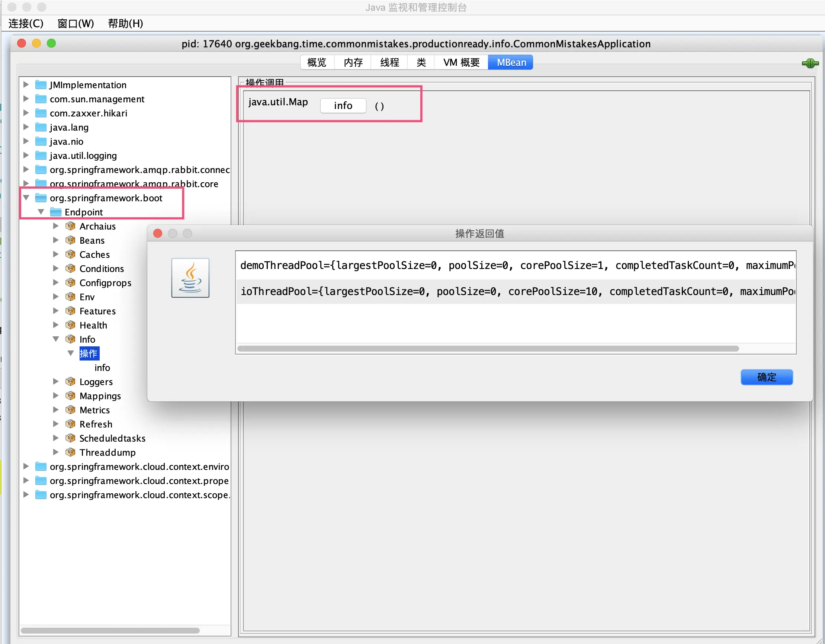Click the result list horizontal scrollbar
The width and height of the screenshot is (825, 644).
(x=488, y=349)
